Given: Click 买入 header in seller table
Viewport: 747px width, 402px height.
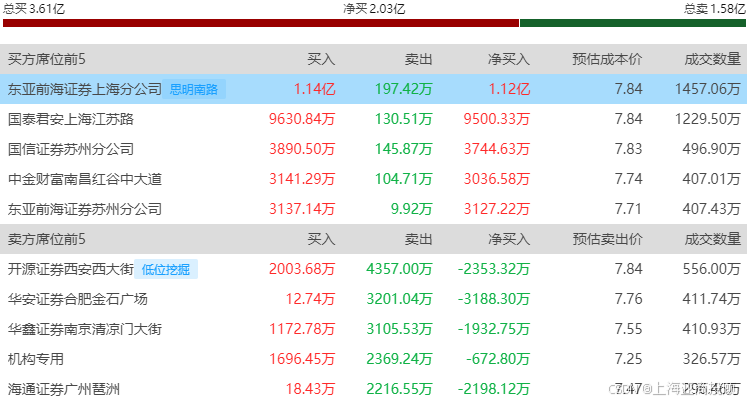Looking at the screenshot, I should click(x=321, y=239).
